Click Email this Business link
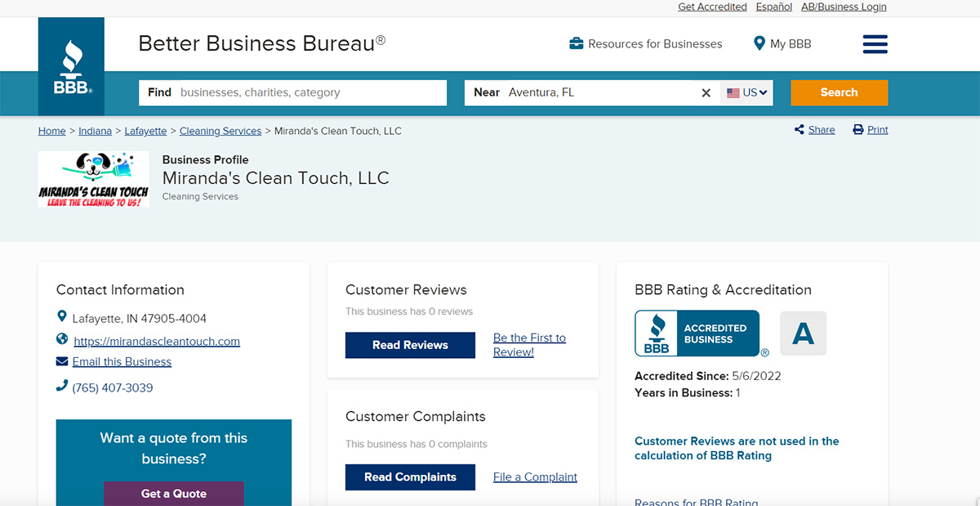This screenshot has height=506, width=980. pos(122,362)
